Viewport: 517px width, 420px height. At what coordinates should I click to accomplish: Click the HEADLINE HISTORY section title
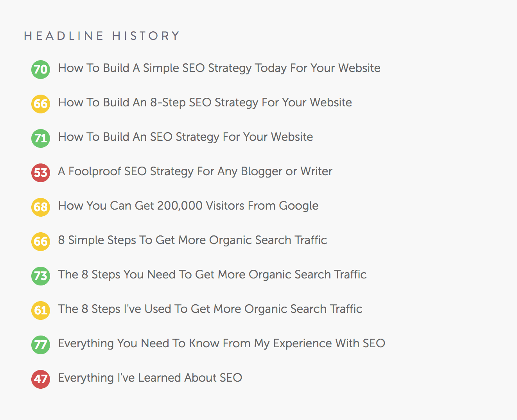102,36
